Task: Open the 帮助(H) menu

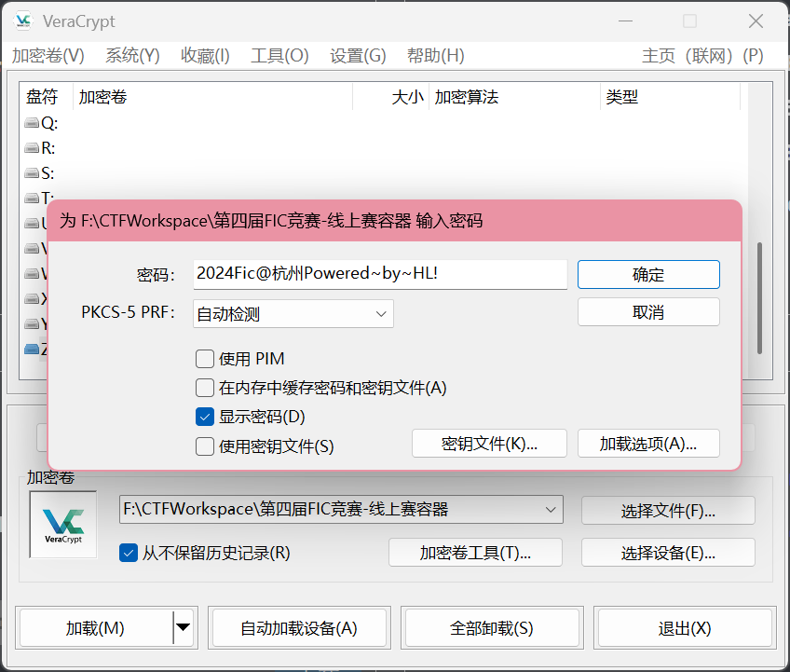Action: (x=436, y=55)
